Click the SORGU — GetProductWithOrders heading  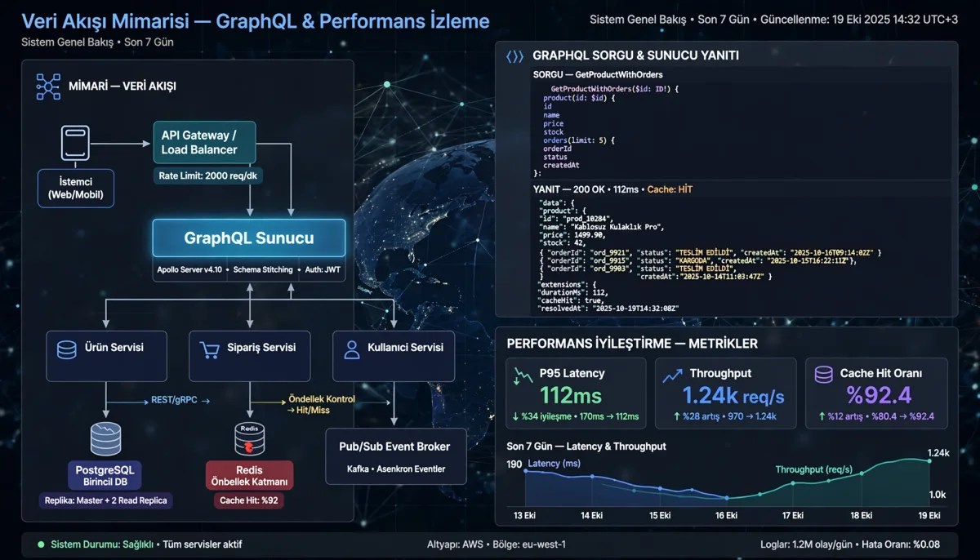pyautogui.click(x=598, y=75)
